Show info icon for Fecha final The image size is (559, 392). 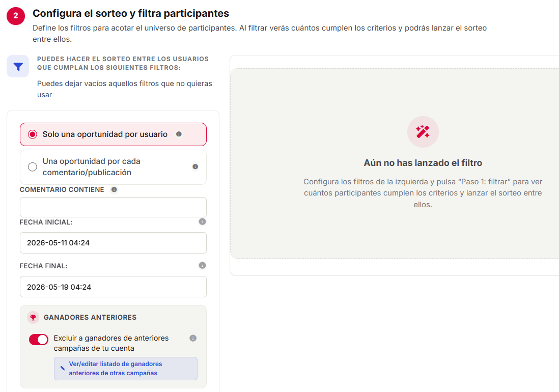click(x=202, y=266)
